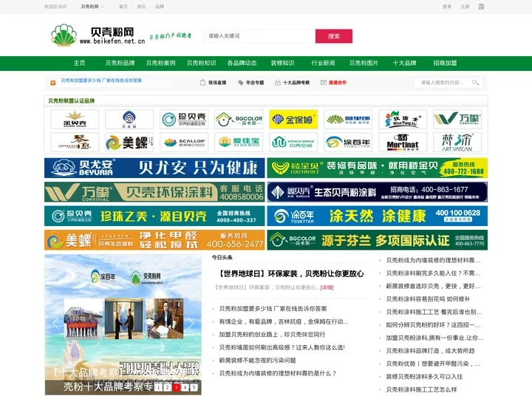532x399 pixels.
Task: Open the 万玺 贝壳环保涂料 banner
Action: (x=154, y=192)
